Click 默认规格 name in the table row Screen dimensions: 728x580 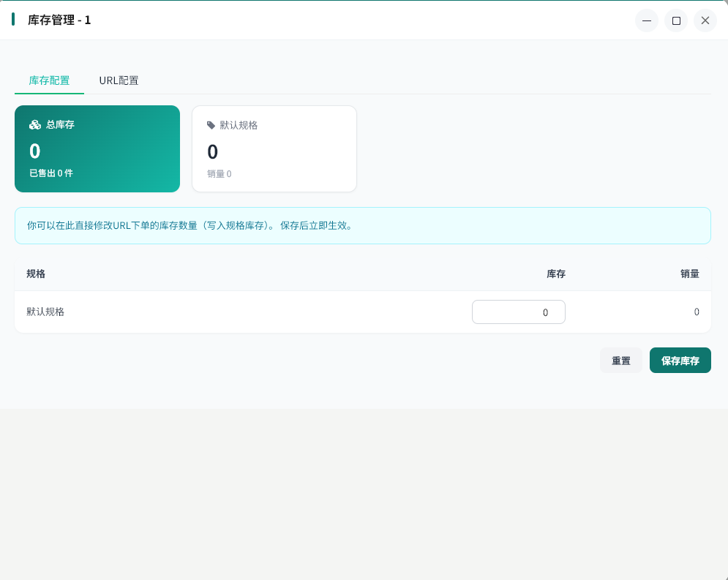tap(45, 312)
